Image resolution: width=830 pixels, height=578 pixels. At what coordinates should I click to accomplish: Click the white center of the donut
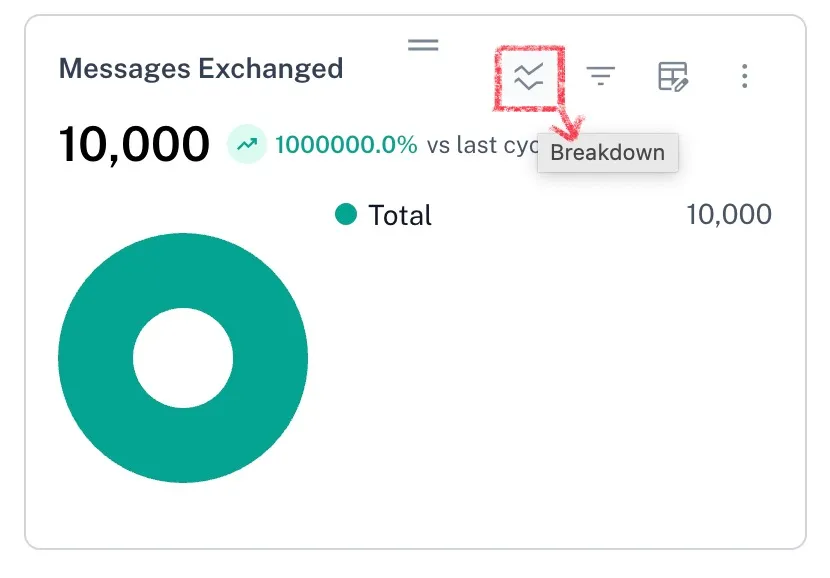click(x=183, y=358)
